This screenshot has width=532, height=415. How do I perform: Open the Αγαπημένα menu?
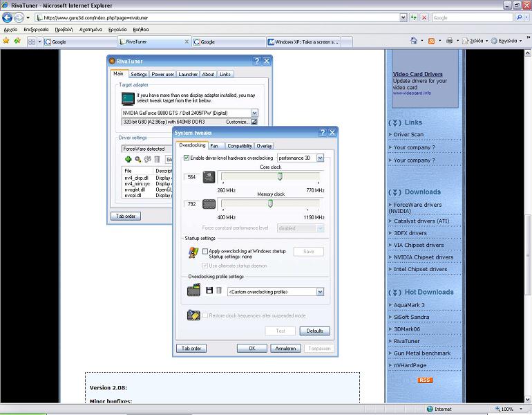pos(91,30)
